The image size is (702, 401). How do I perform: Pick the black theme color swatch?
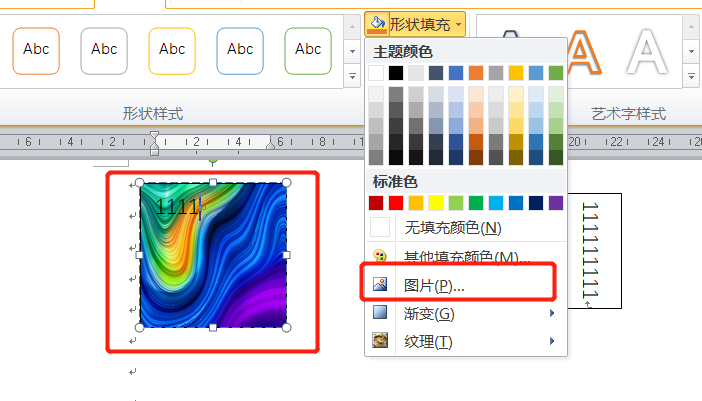396,73
